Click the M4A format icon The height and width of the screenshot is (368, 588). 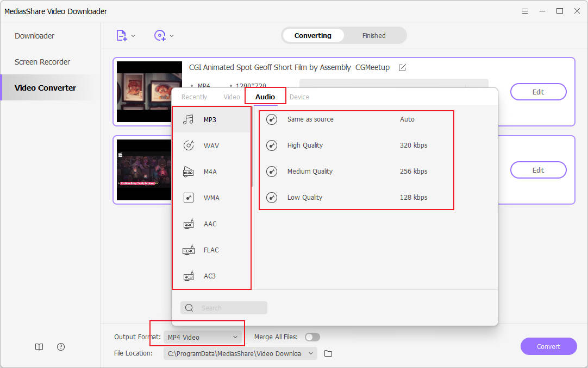[x=188, y=172]
